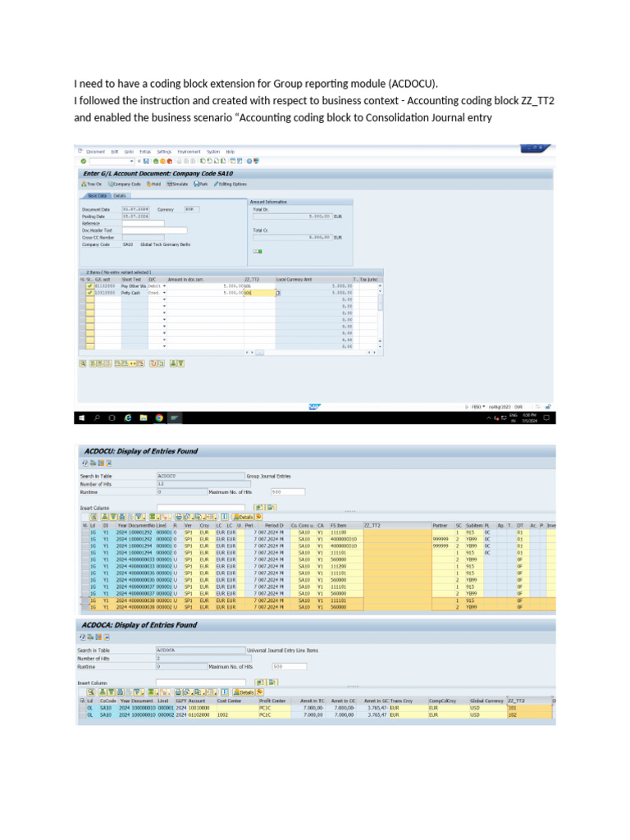Screen dimensions: 630x840
Task: Open Chrome from taskbar
Action: coord(159,418)
